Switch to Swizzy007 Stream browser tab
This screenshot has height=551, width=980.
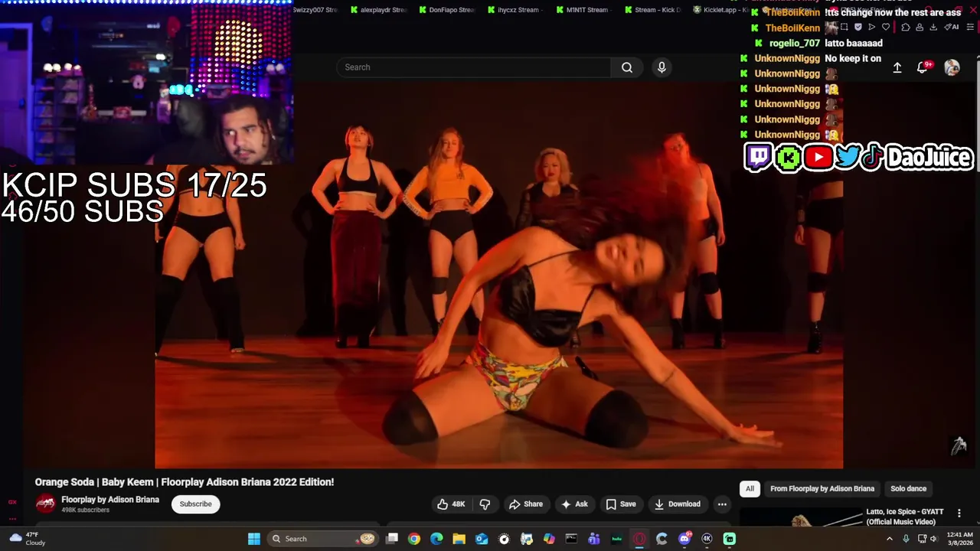[x=315, y=10]
